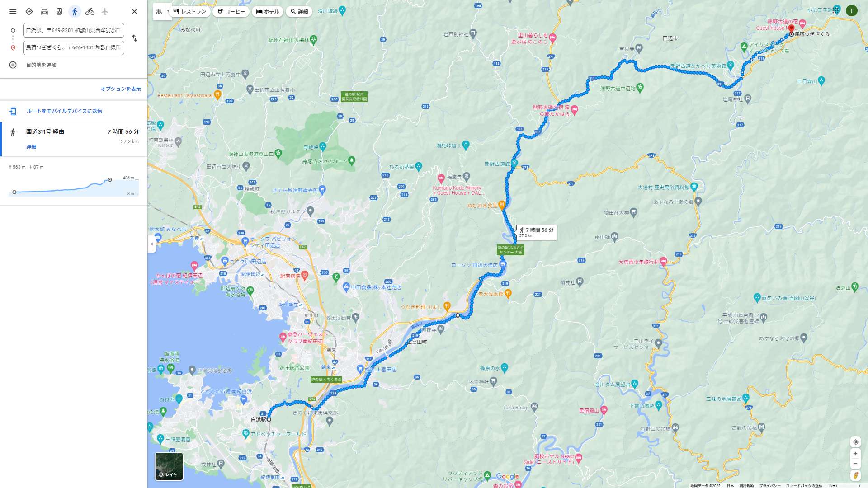Select the best travel mode icon
This screenshot has height=488, width=868.
click(x=29, y=12)
